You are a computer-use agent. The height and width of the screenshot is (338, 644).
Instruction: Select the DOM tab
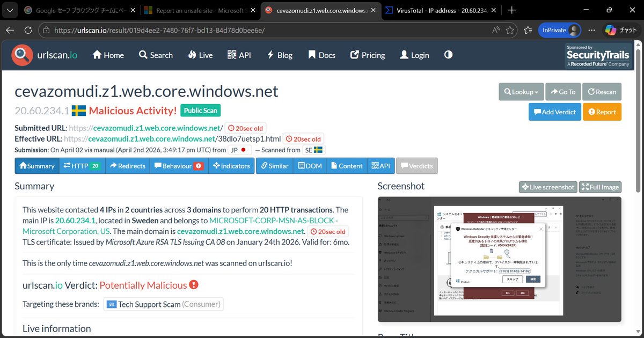pos(310,166)
